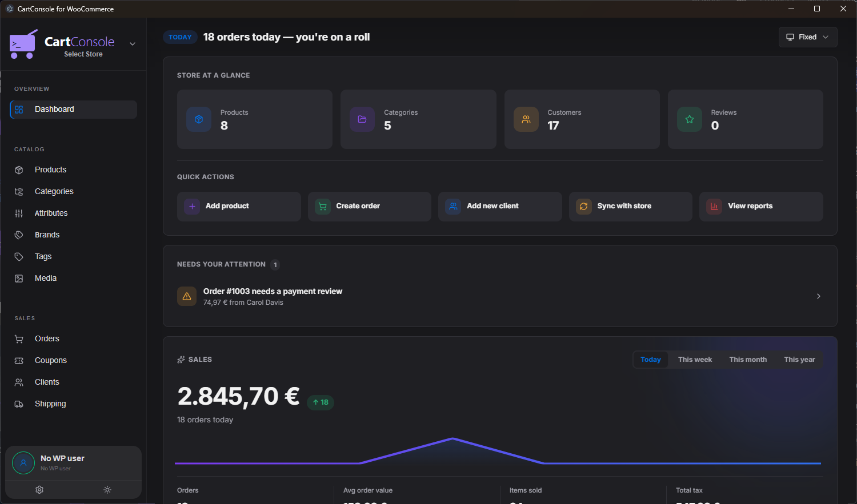
Task: Open the Dashboard menu item
Action: pyautogui.click(x=74, y=110)
